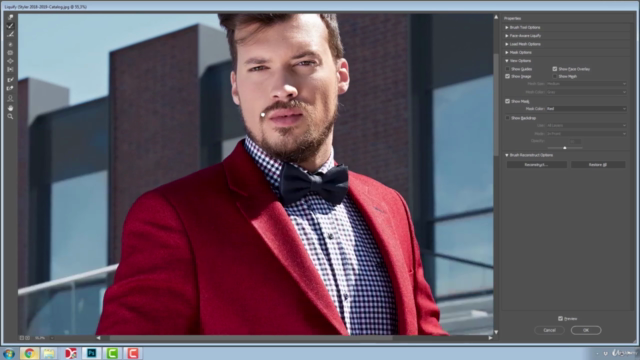Click Cancel to discard Liquify changes

[549, 330]
